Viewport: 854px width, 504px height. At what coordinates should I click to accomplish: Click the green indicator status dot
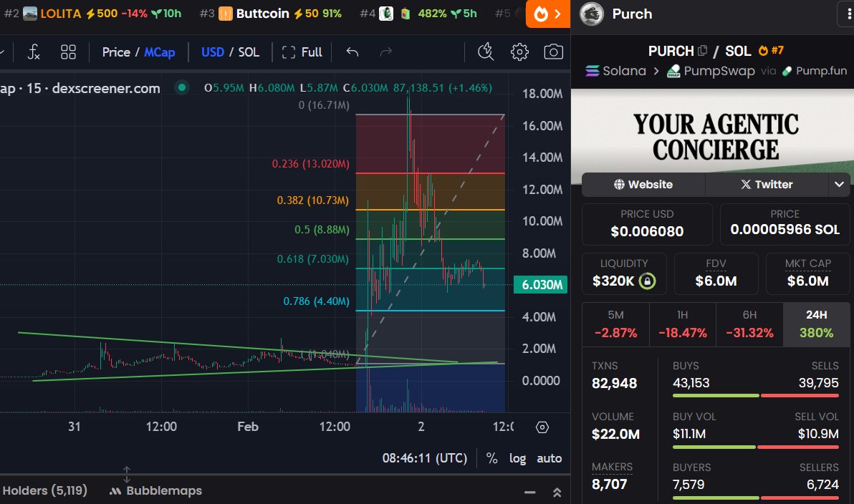coord(182,87)
